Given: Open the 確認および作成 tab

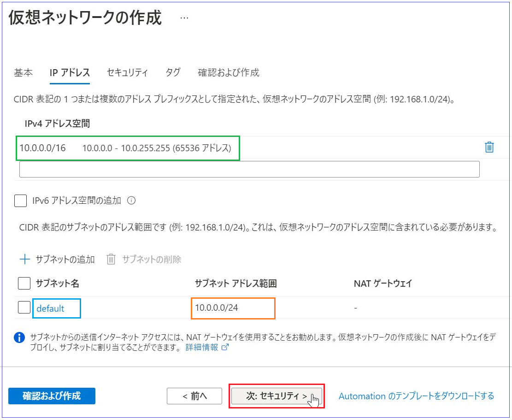Looking at the screenshot, I should [229, 72].
